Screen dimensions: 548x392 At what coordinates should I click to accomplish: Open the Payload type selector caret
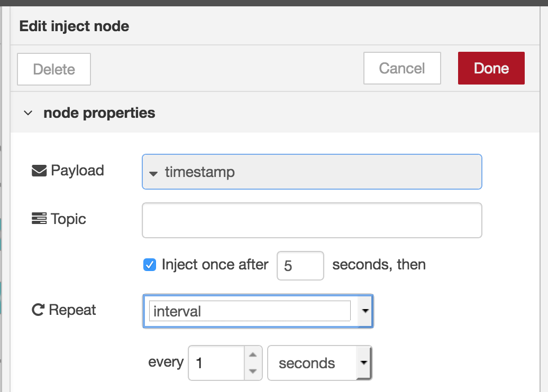153,172
